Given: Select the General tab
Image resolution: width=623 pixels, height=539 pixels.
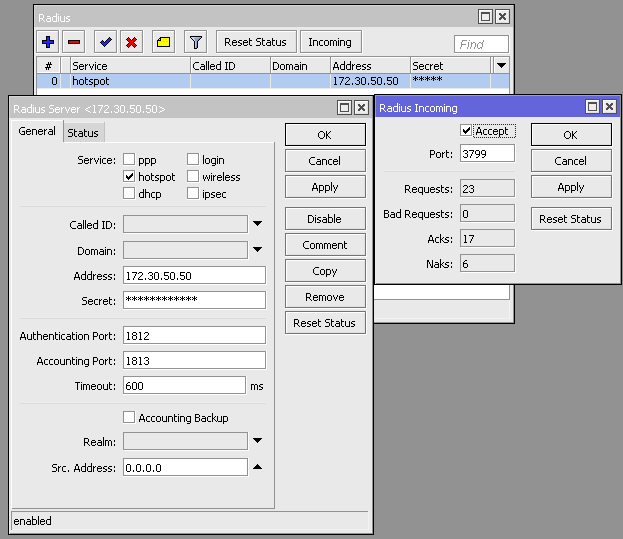Looking at the screenshot, I should click(37, 132).
